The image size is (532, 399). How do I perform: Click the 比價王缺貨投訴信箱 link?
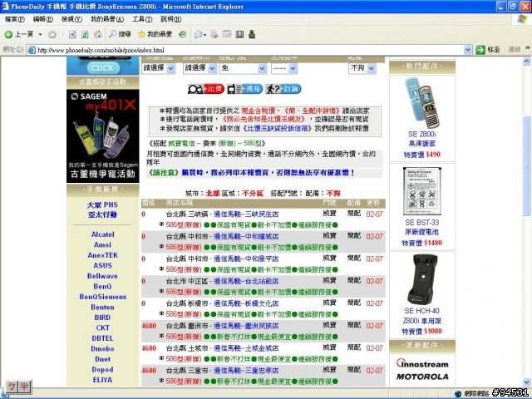click(277, 128)
